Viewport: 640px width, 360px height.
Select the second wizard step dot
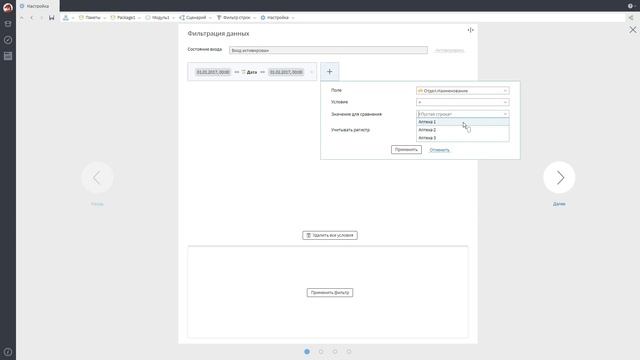coord(321,351)
